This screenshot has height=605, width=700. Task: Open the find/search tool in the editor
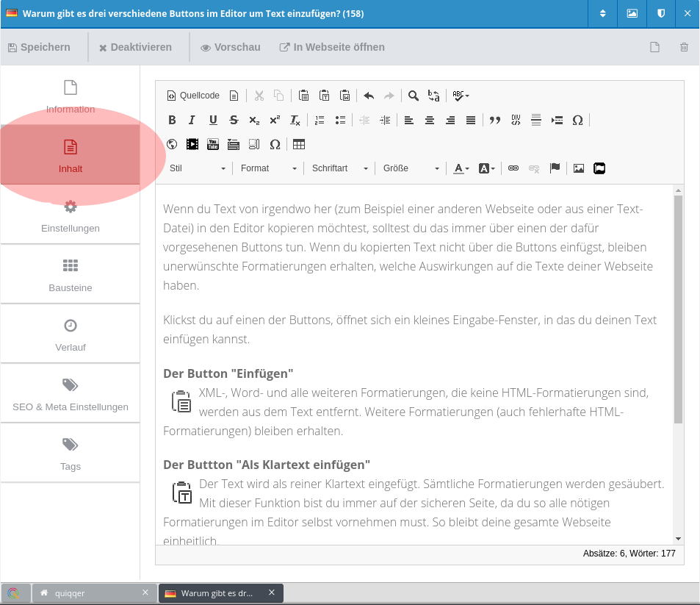(414, 96)
